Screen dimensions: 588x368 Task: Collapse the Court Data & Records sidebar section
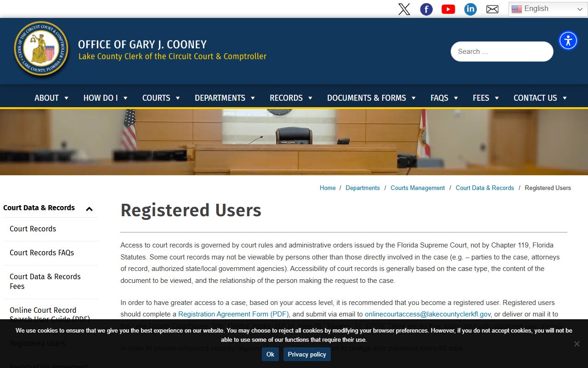[89, 209]
